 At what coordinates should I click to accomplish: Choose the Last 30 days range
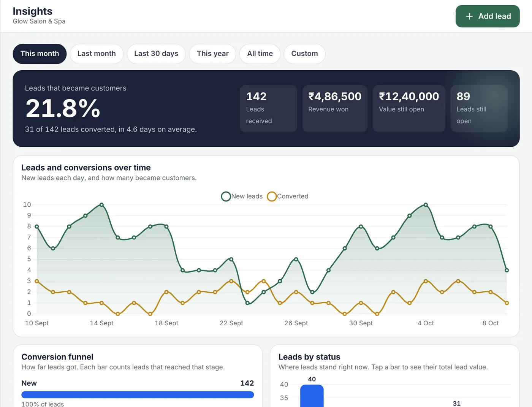[156, 54]
